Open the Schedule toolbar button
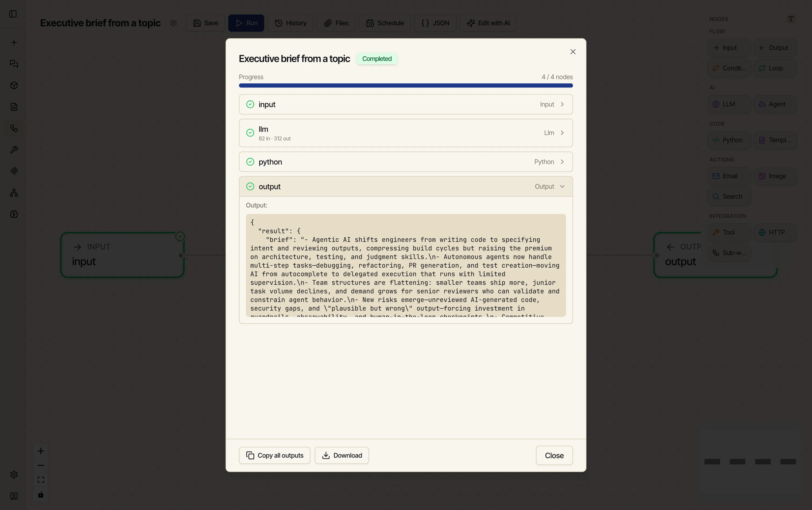812x510 pixels. point(385,23)
